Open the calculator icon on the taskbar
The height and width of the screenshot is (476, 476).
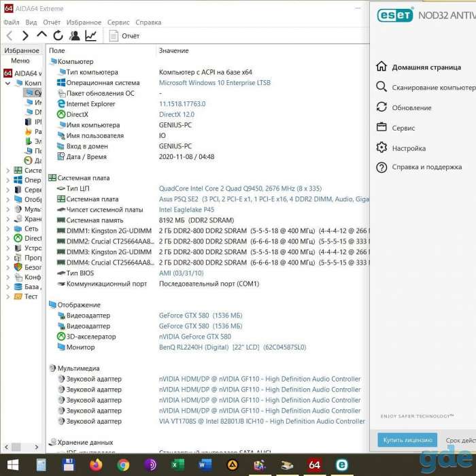click(41, 464)
